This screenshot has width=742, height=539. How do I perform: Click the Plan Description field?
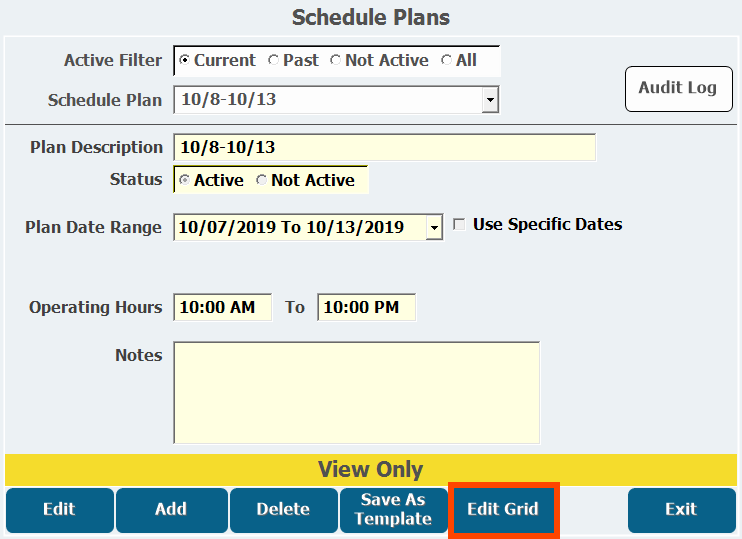[384, 148]
